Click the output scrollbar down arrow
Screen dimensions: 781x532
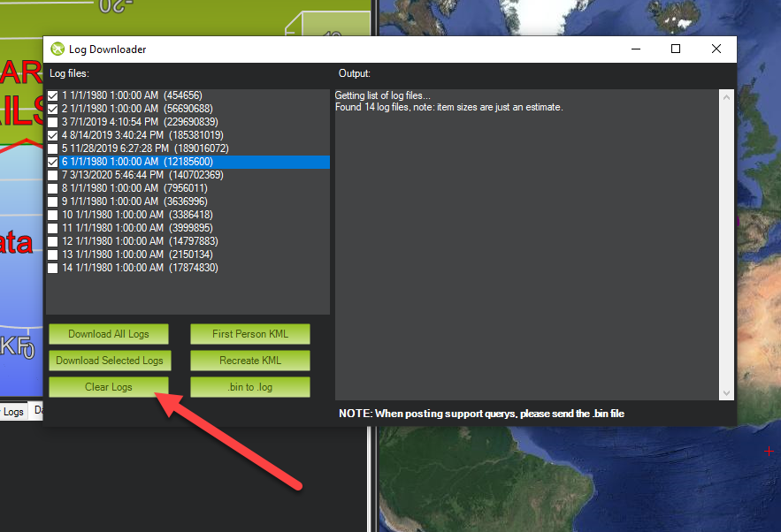(x=727, y=394)
